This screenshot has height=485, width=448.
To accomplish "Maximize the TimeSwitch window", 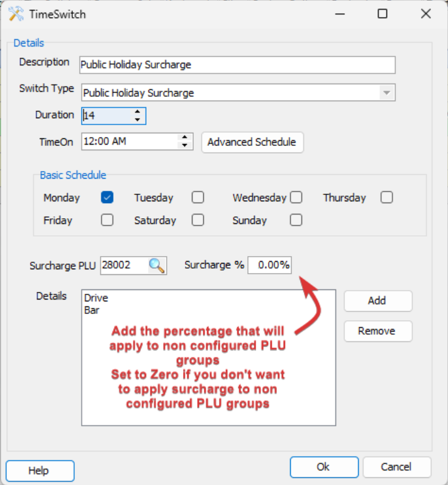I will point(383,14).
